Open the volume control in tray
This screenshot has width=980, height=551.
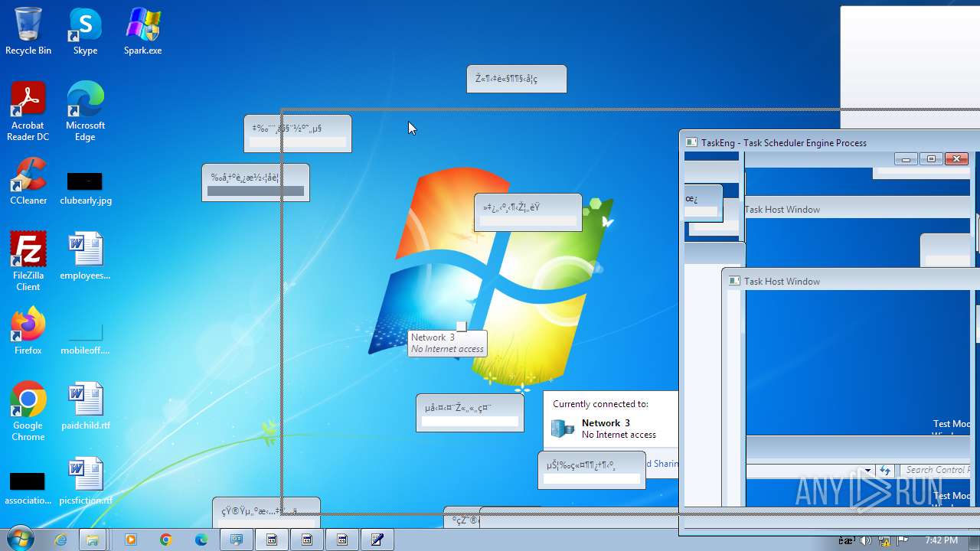(865, 540)
